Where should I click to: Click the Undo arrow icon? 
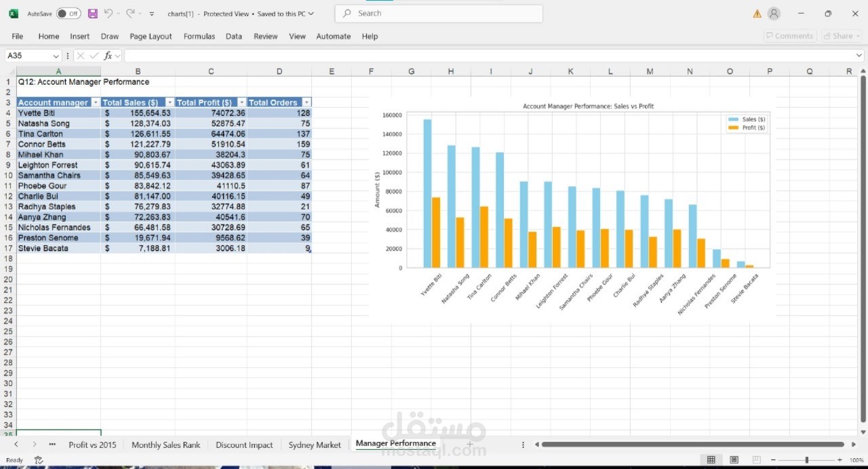(108, 14)
